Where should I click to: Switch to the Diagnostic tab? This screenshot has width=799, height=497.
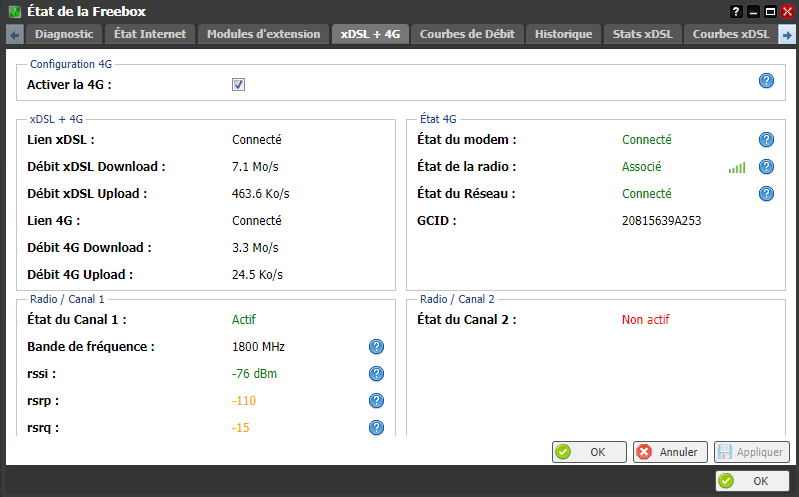tap(64, 34)
